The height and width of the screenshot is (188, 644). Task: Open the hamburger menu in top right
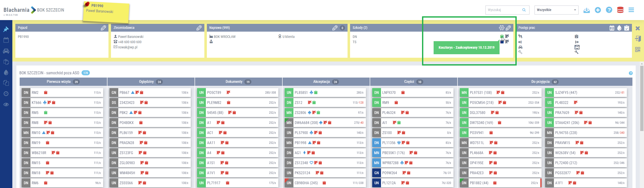[x=631, y=10]
